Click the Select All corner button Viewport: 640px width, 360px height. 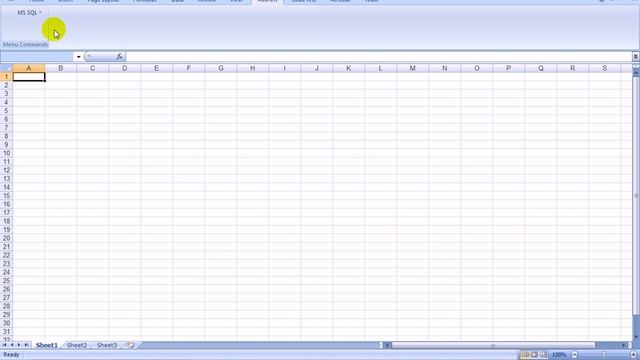click(6, 68)
